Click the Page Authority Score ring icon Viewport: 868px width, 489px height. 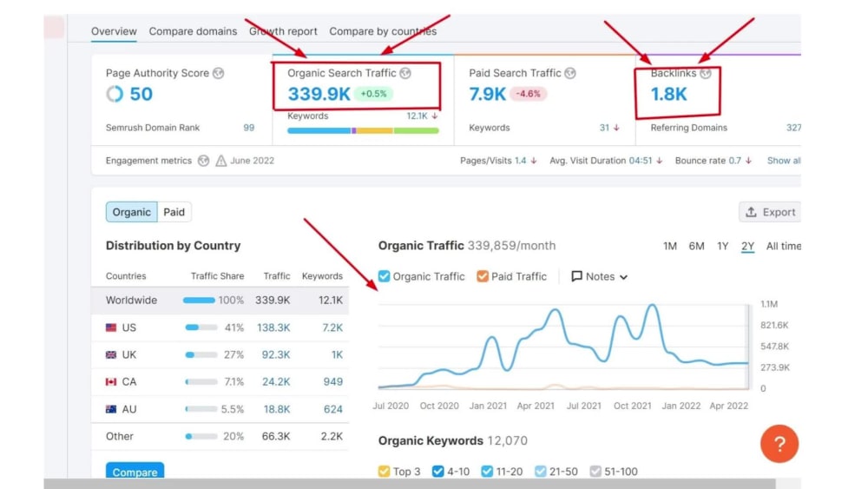[x=115, y=94]
